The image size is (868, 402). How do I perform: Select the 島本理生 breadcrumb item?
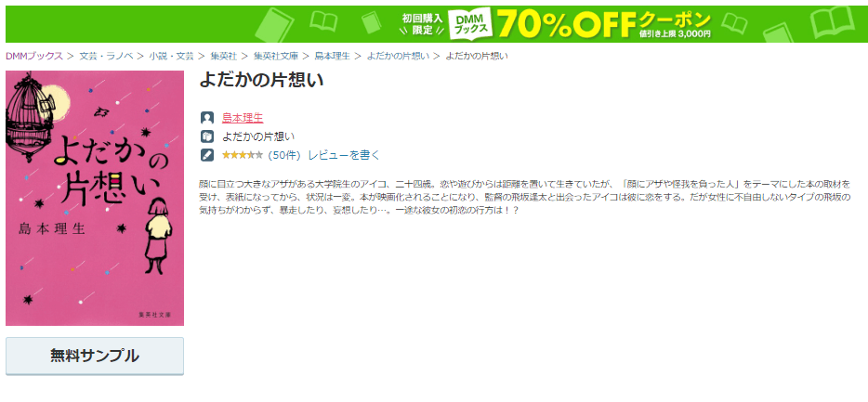pyautogui.click(x=332, y=56)
